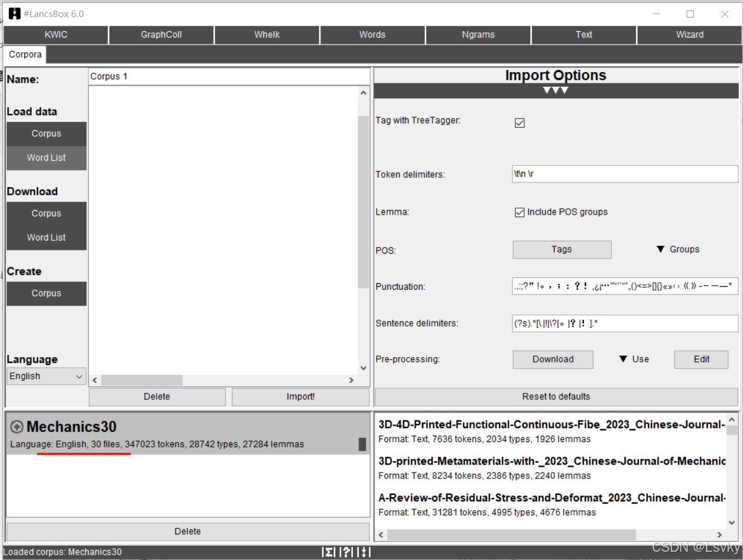The width and height of the screenshot is (743, 560).
Task: Click the question mark help icon in status bar
Action: (x=347, y=552)
